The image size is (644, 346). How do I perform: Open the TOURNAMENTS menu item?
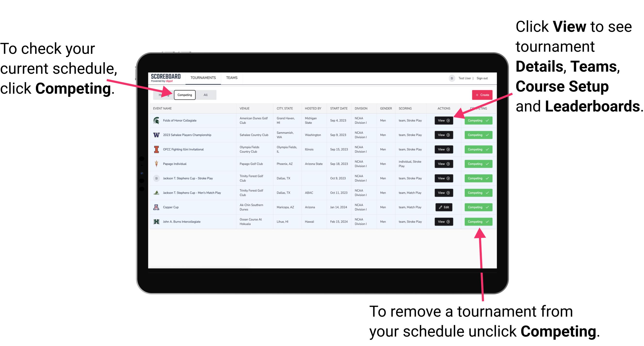pos(203,78)
